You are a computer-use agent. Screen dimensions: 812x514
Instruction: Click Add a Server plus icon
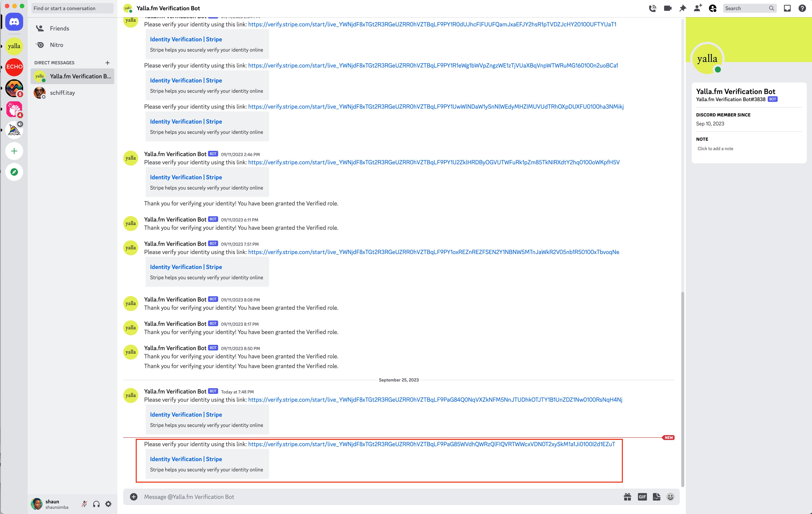click(14, 151)
